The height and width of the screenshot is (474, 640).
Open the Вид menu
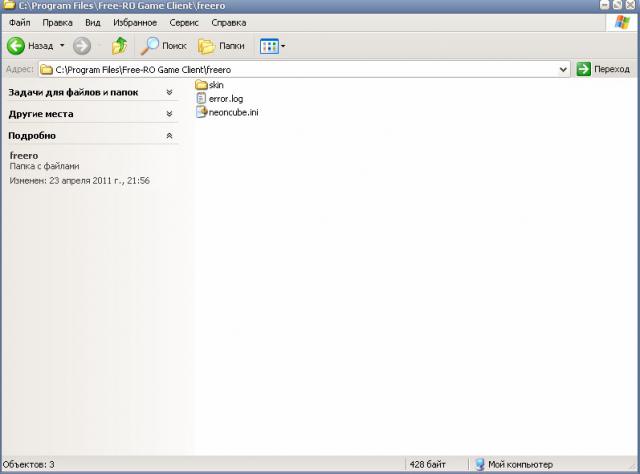[93, 22]
